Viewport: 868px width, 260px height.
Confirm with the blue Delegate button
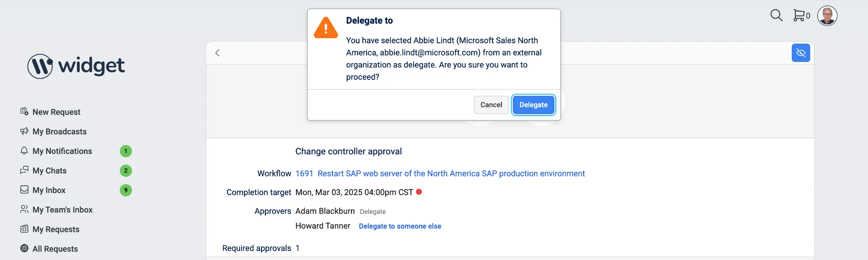pos(533,105)
